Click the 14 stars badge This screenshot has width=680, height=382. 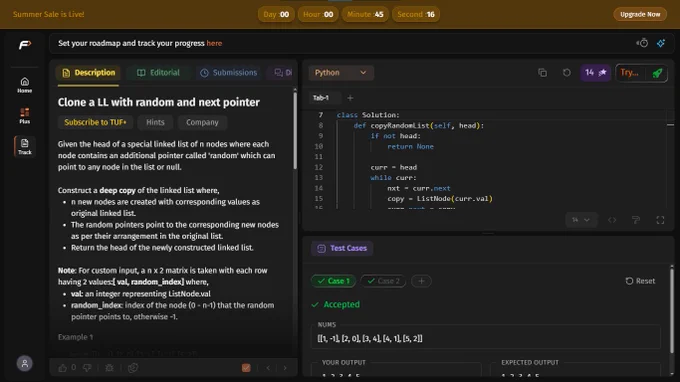pyautogui.click(x=595, y=73)
